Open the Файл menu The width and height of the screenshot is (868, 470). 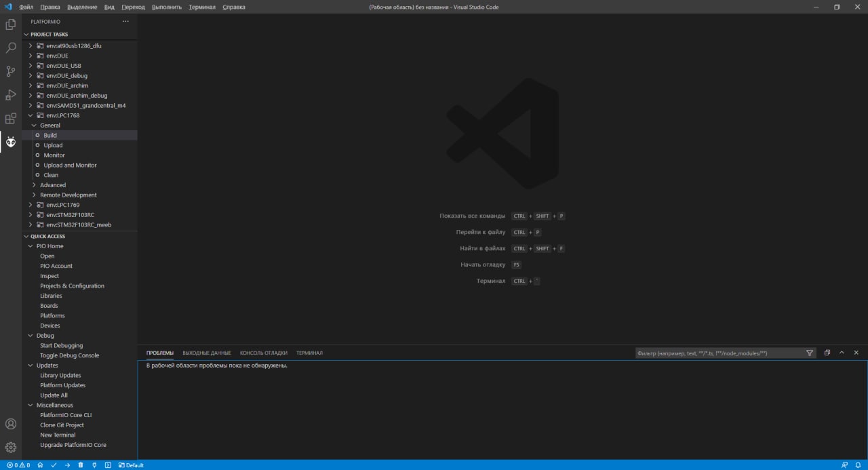pyautogui.click(x=26, y=7)
